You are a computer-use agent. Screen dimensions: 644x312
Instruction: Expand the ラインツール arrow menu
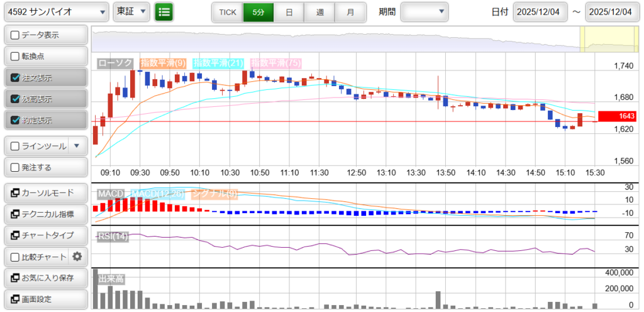click(x=77, y=146)
